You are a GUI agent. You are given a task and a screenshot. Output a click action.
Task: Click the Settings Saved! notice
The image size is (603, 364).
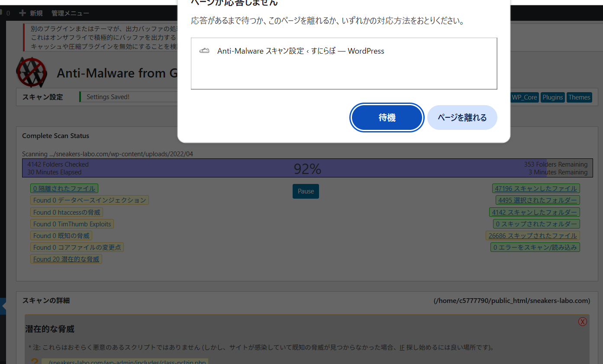pyautogui.click(x=108, y=97)
